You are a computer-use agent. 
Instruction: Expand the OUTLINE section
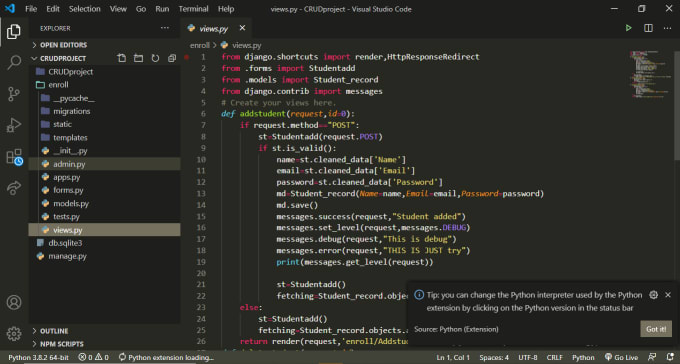pyautogui.click(x=105, y=331)
